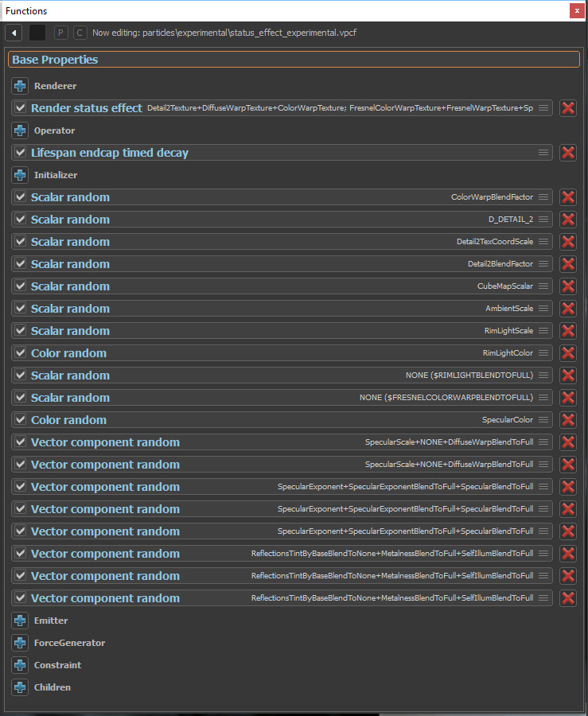Viewport: 588px width, 716px height.
Task: Disable the Render status effect renderer
Action: pos(18,108)
